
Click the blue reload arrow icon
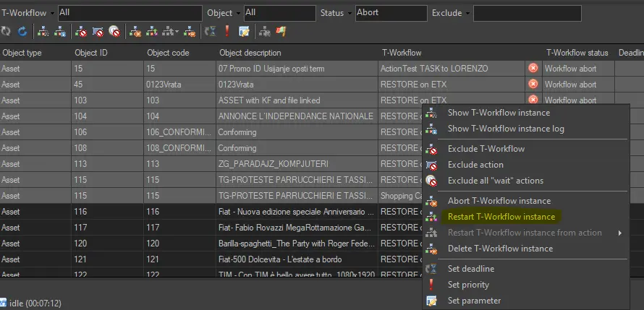[x=22, y=31]
